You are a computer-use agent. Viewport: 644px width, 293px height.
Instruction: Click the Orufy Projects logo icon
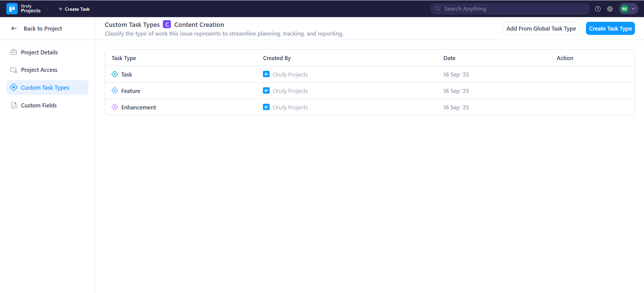click(12, 9)
